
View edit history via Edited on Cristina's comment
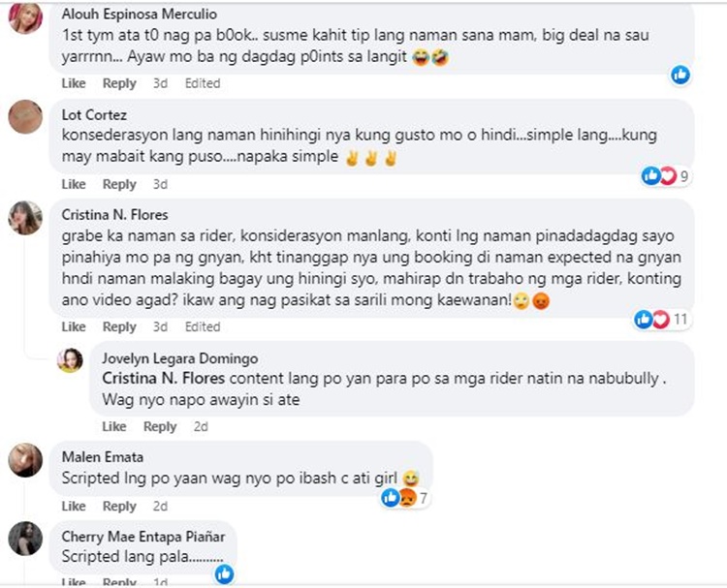[203, 326]
